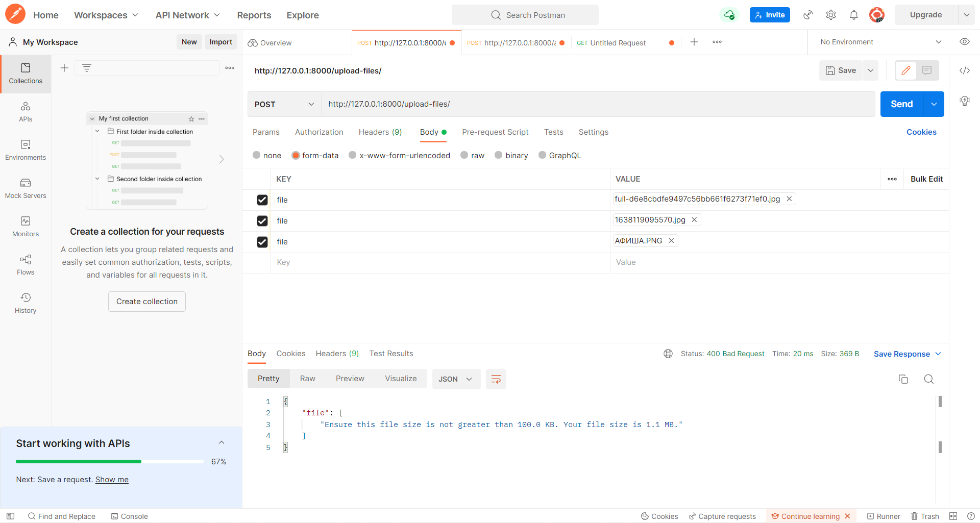Select the binary body type option

coord(498,155)
